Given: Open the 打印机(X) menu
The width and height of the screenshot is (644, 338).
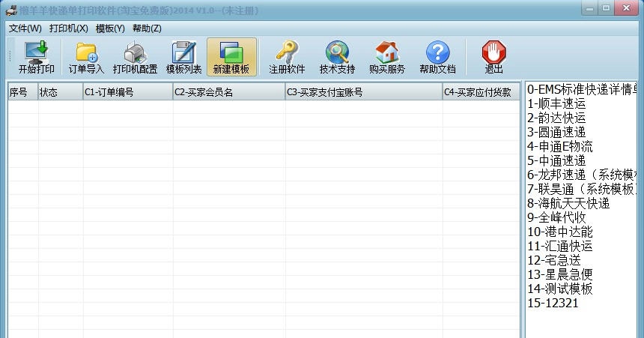Looking at the screenshot, I should coord(69,28).
